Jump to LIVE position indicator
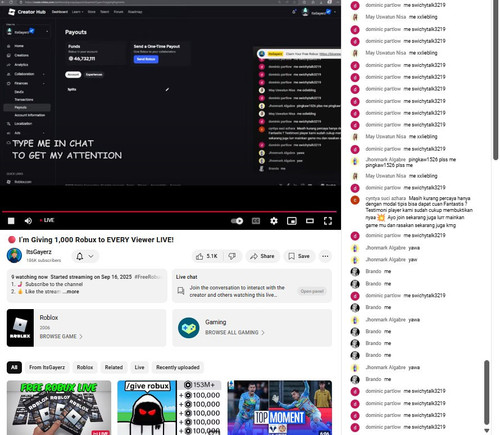The width and height of the screenshot is (500, 435). 47,220
